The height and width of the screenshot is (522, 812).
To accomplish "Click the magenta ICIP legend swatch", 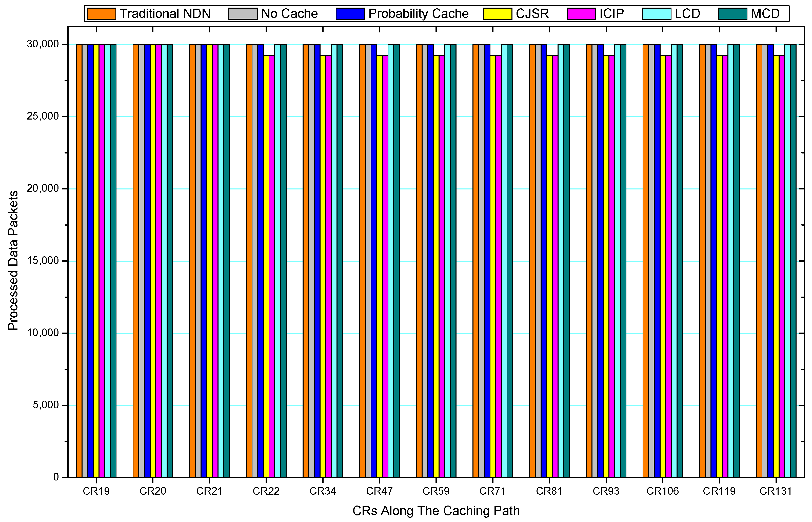I will [581, 14].
